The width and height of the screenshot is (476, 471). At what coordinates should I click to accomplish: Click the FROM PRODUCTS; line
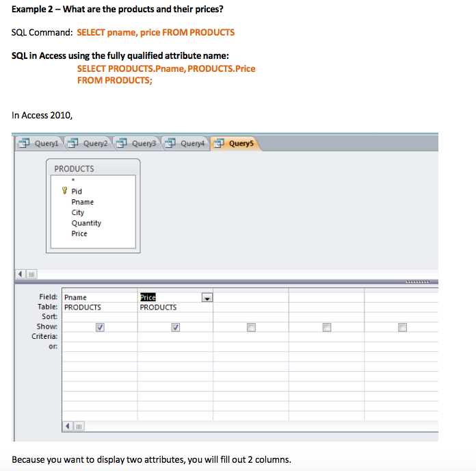point(114,80)
